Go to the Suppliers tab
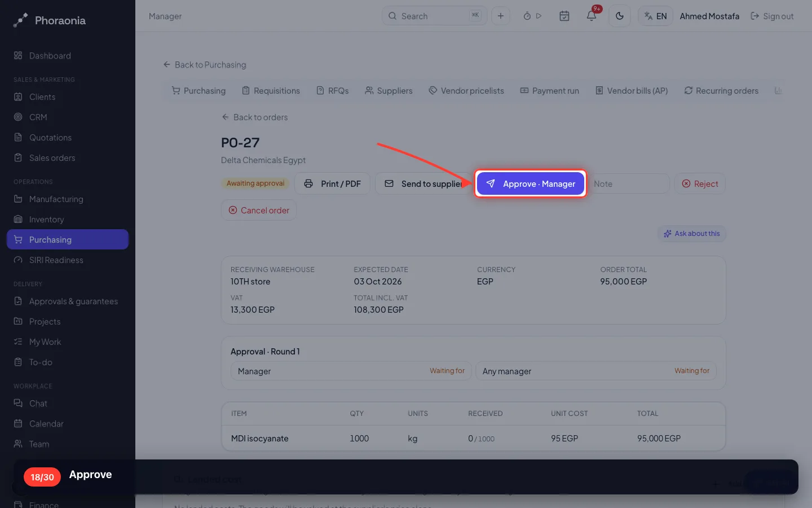Screen dimensions: 812x508 (x=389, y=91)
